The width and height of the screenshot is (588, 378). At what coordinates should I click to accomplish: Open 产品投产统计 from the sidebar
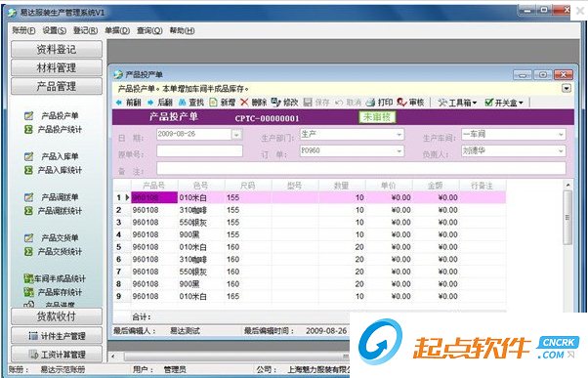point(60,129)
